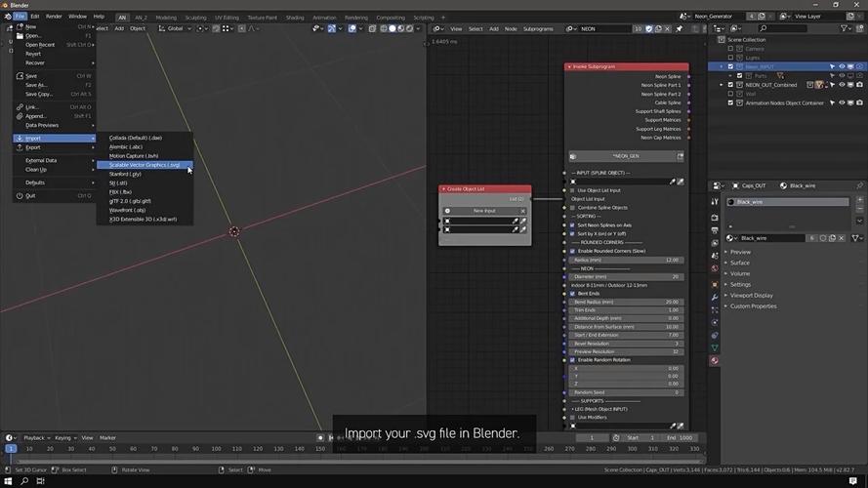Select rendered viewport shading mode
This screenshot has height=488, width=868.
pyautogui.click(x=410, y=28)
